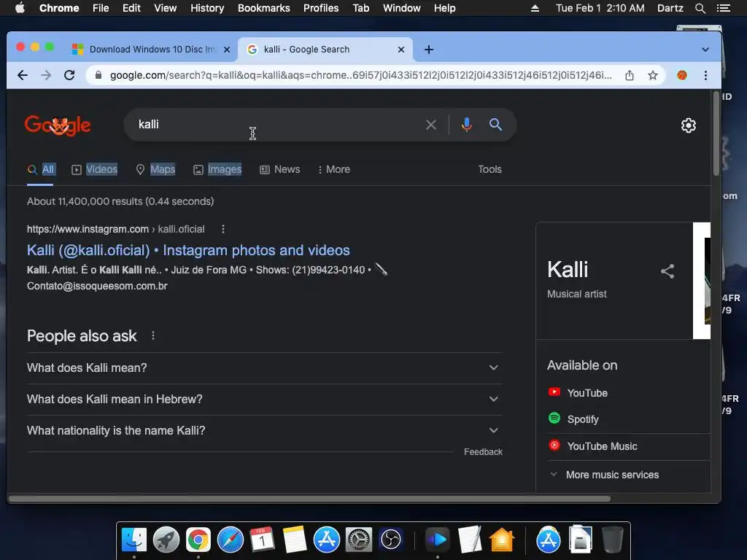Start voice search with the microphone
The height and width of the screenshot is (560, 747).
pyautogui.click(x=466, y=125)
